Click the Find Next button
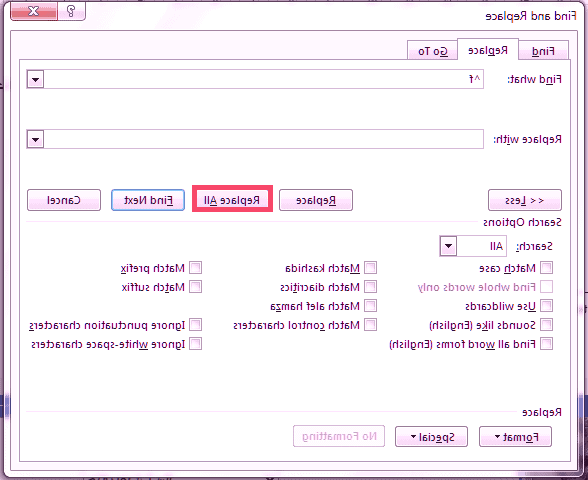Image resolution: width=588 pixels, height=480 pixels. 148,200
